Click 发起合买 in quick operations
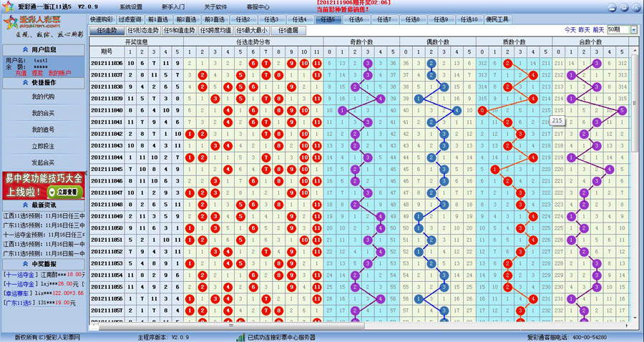This screenshot has height=342, width=644. (x=43, y=162)
